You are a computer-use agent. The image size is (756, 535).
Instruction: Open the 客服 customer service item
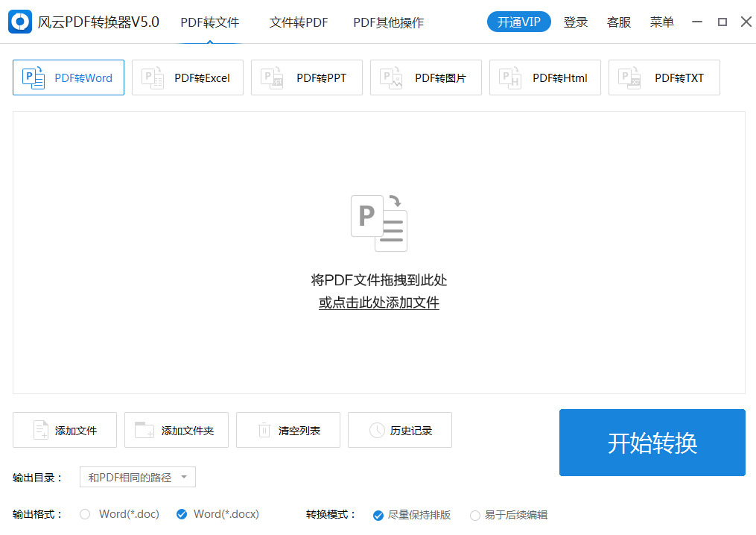(619, 22)
